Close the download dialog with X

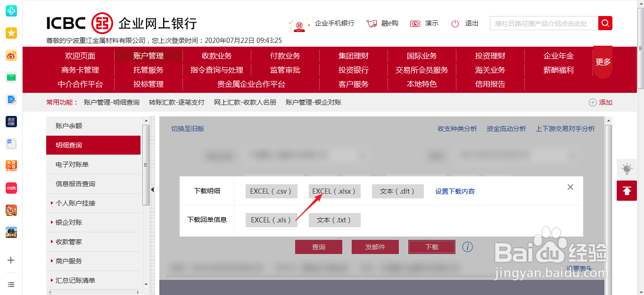(570, 187)
